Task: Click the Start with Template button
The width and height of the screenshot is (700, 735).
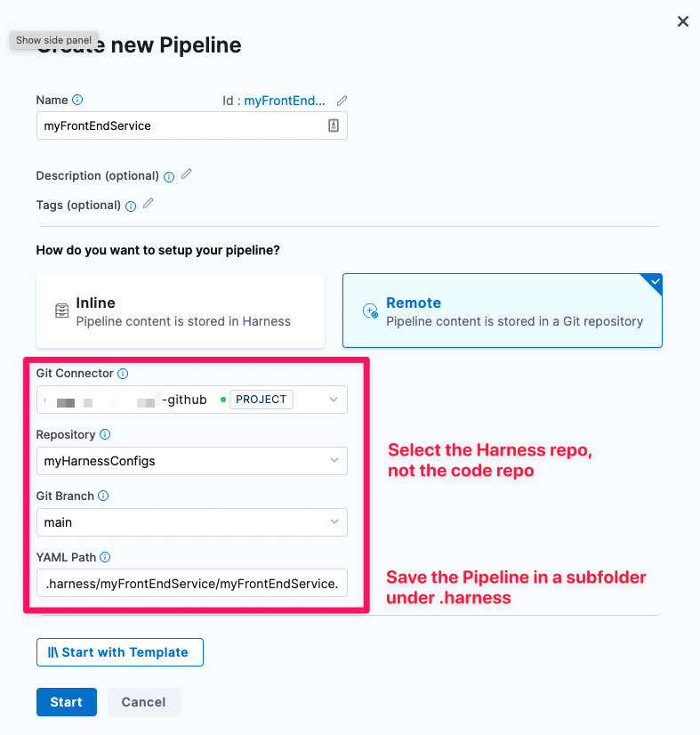Action: click(x=120, y=652)
